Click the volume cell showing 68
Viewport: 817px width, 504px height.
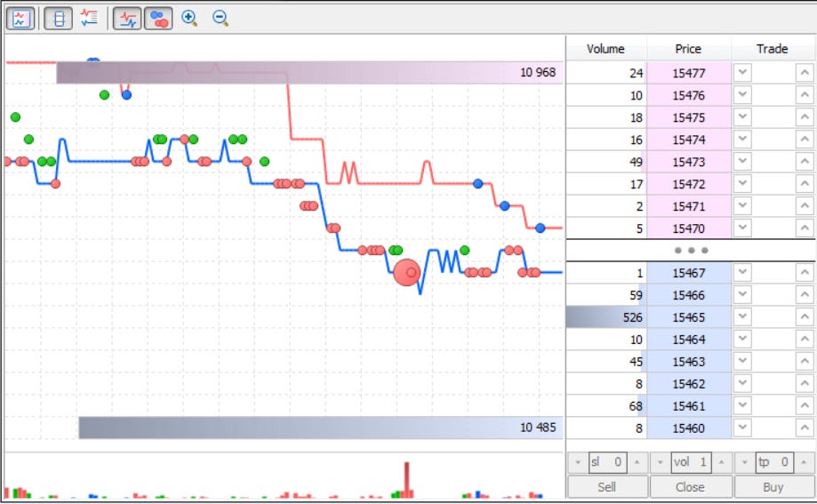[x=606, y=405]
